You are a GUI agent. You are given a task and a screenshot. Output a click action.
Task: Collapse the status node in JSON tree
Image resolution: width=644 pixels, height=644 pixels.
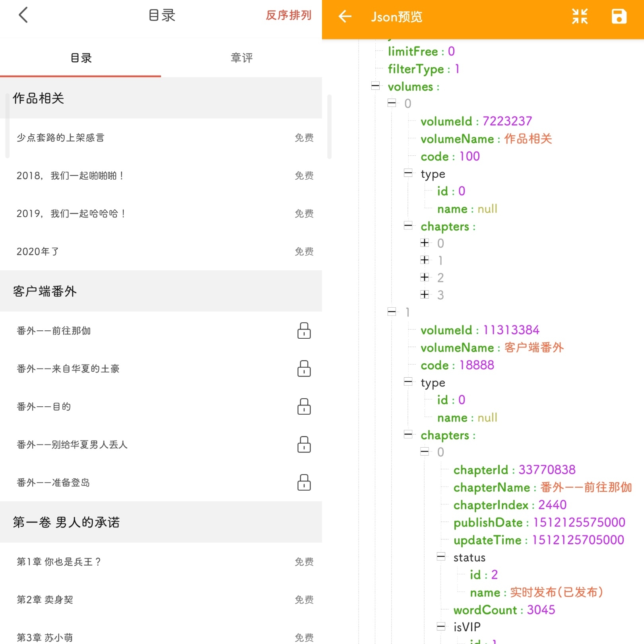tap(440, 557)
